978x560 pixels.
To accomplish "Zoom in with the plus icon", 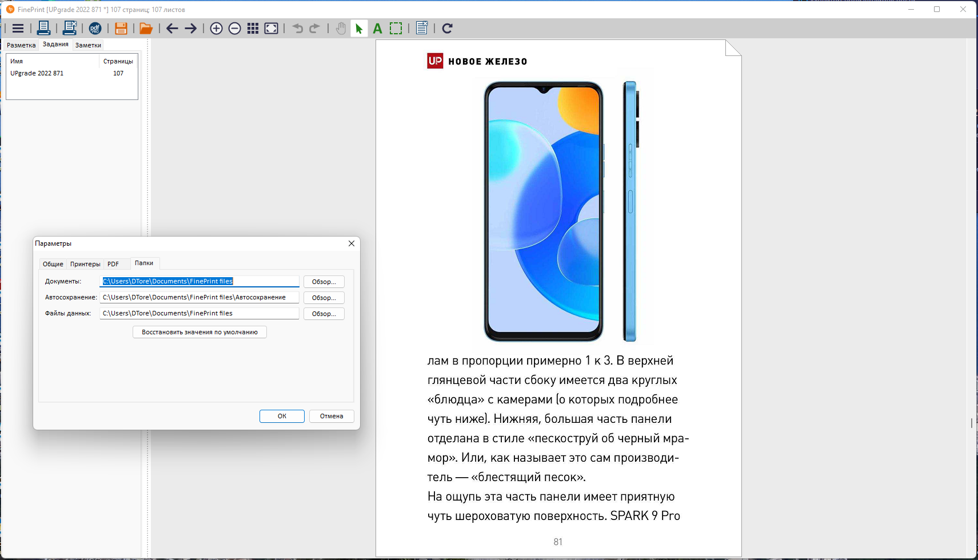I will pyautogui.click(x=216, y=29).
